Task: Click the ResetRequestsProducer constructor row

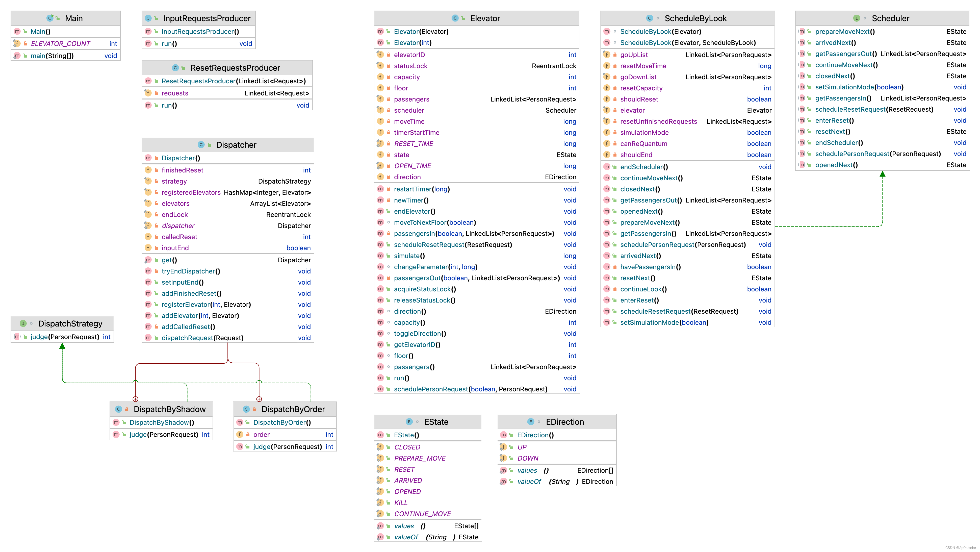Action: click(227, 81)
